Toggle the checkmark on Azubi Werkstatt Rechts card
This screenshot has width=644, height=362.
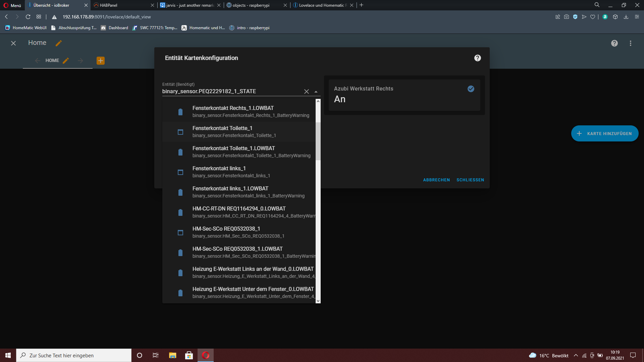click(x=471, y=89)
